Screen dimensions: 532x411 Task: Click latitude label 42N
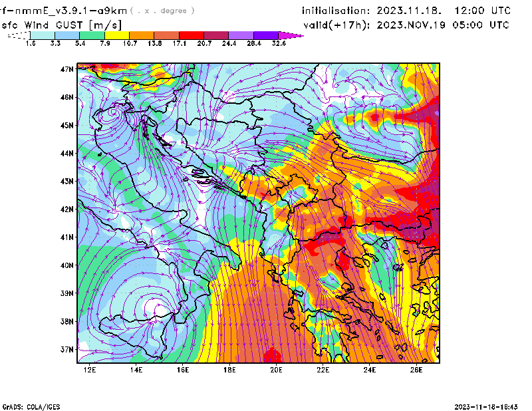click(x=67, y=209)
